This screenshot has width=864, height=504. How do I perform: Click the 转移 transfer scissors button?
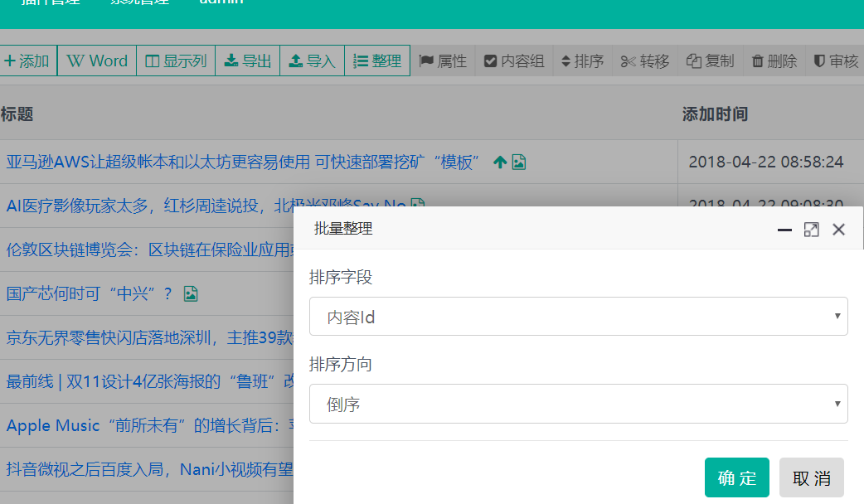click(x=645, y=61)
